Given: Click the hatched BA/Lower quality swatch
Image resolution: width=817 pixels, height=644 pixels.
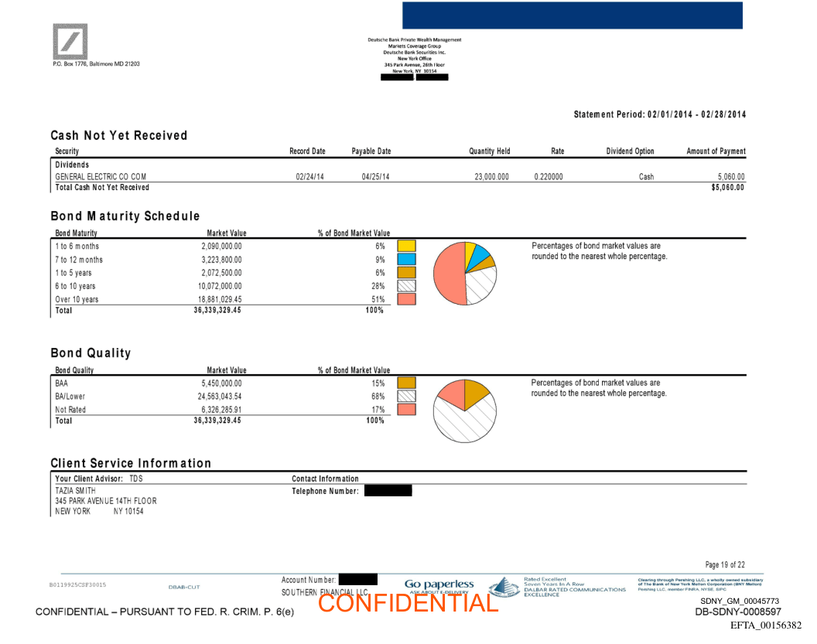Looking at the screenshot, I should click(406, 396).
